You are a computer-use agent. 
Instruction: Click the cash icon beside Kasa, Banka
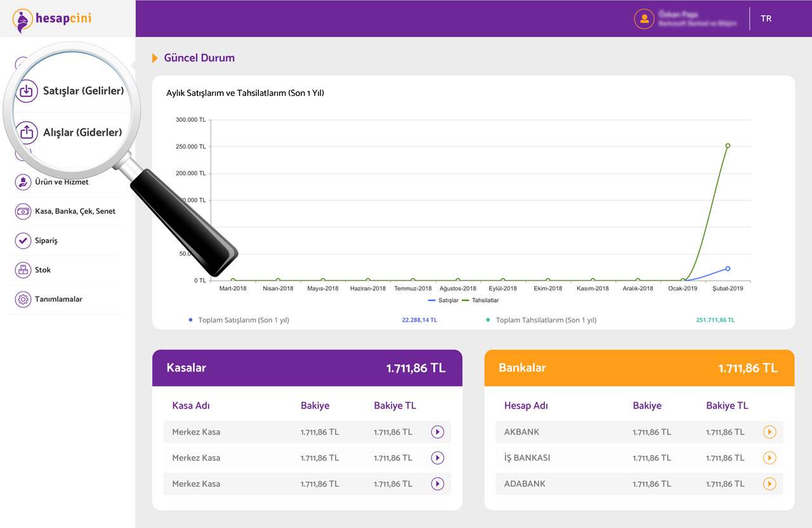click(23, 211)
